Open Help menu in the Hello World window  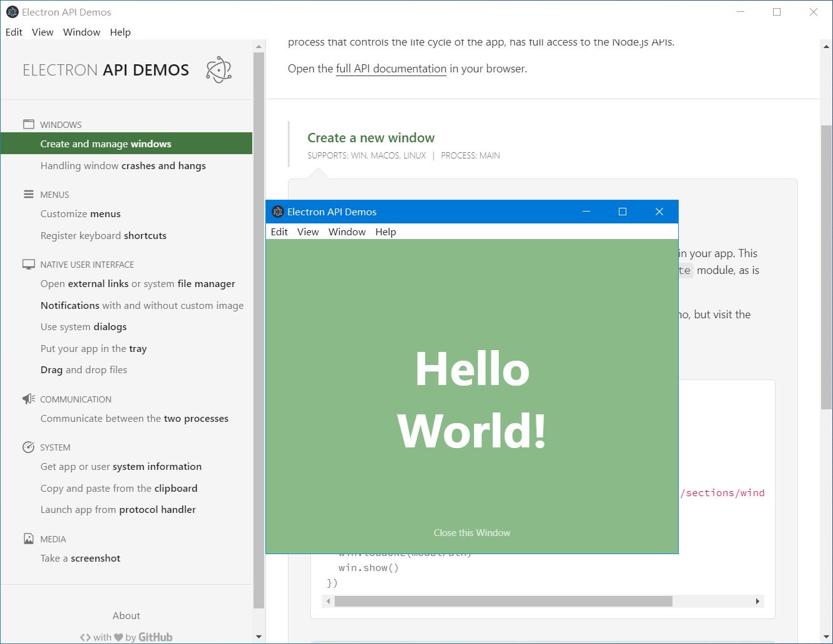pos(386,232)
